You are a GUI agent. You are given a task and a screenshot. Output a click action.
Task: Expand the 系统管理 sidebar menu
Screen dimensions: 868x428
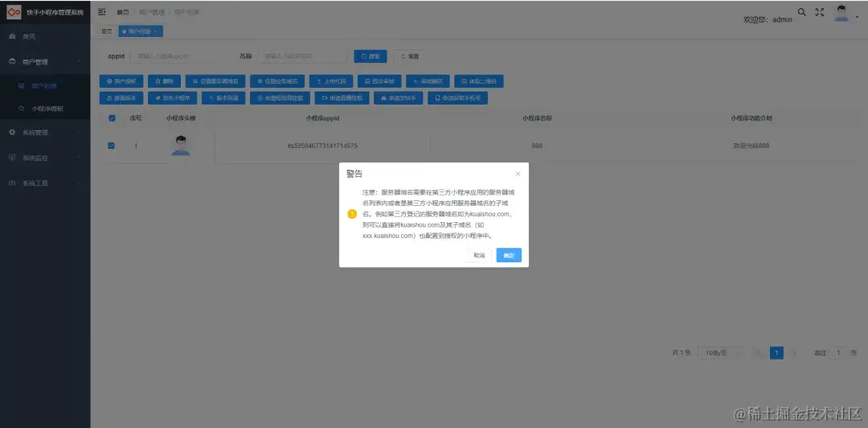click(45, 133)
